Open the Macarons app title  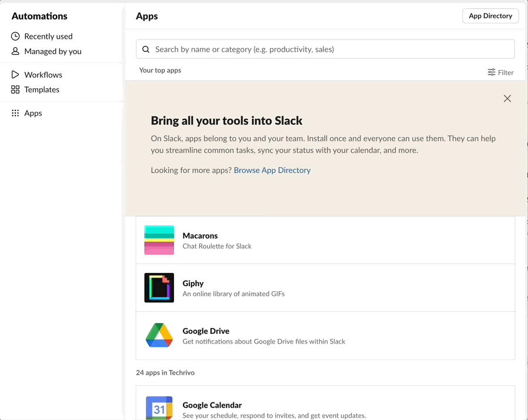(x=200, y=235)
